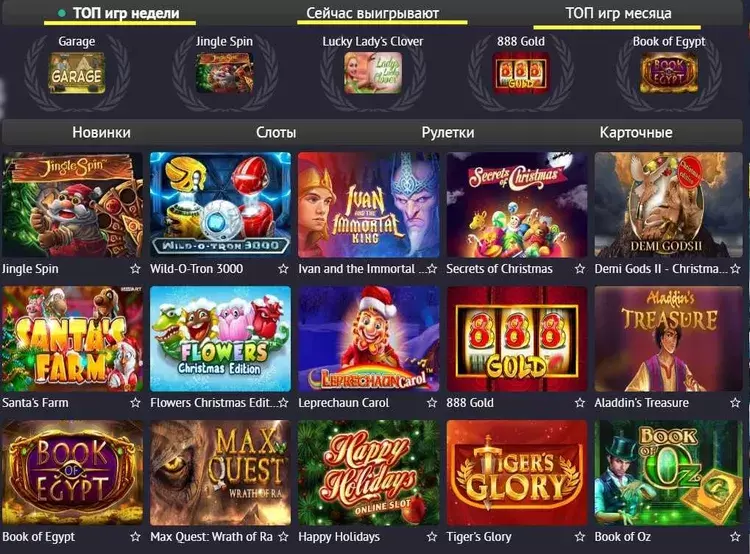The height and width of the screenshot is (554, 750).
Task: Go to the Рулетки category
Action: point(448,133)
